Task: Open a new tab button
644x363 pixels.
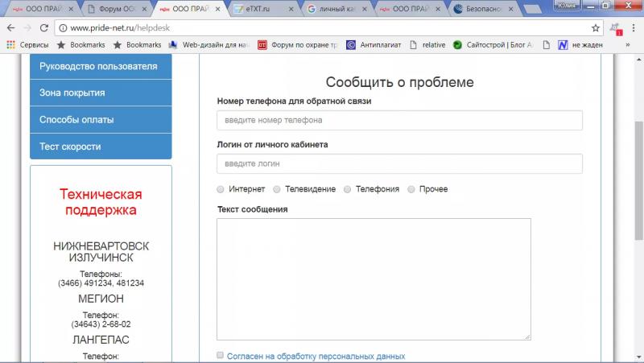Action: pos(533,9)
